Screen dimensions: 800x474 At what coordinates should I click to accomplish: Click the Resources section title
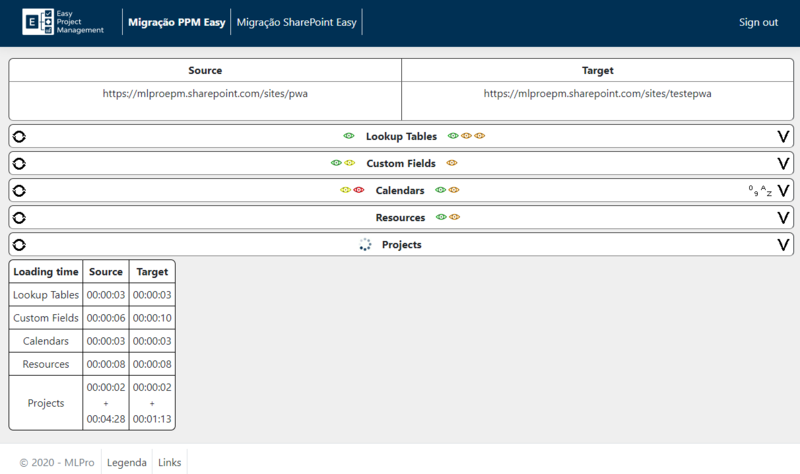point(401,217)
